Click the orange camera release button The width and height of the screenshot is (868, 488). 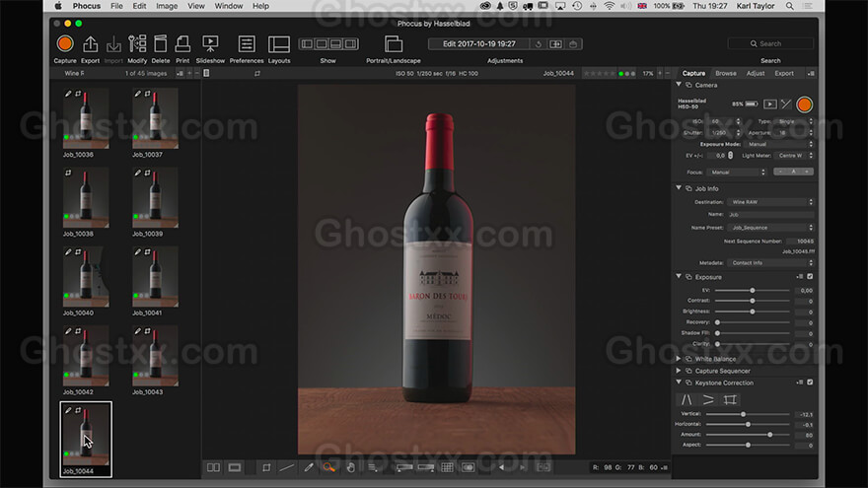(x=804, y=105)
